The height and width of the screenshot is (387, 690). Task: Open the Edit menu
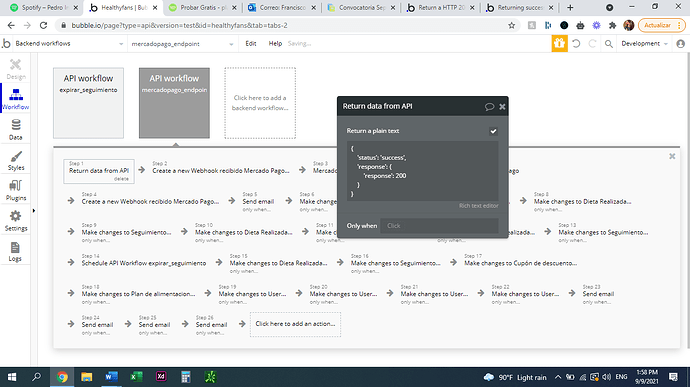point(251,44)
